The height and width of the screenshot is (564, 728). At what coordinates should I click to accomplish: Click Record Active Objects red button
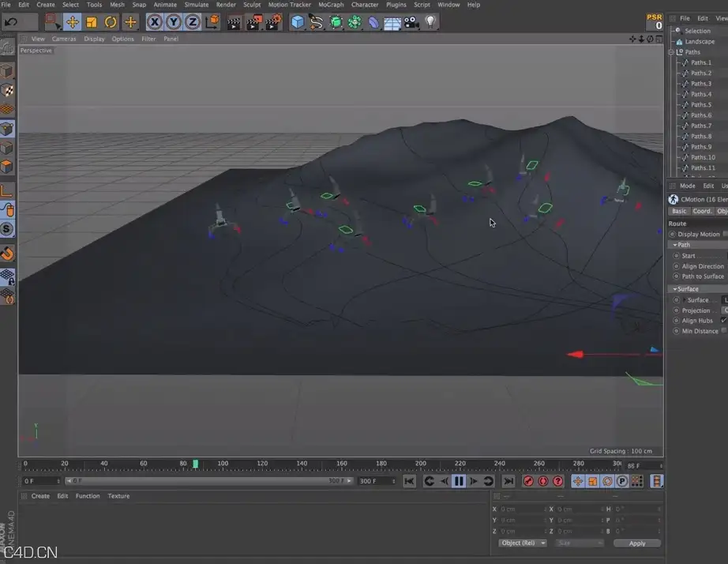pyautogui.click(x=528, y=481)
